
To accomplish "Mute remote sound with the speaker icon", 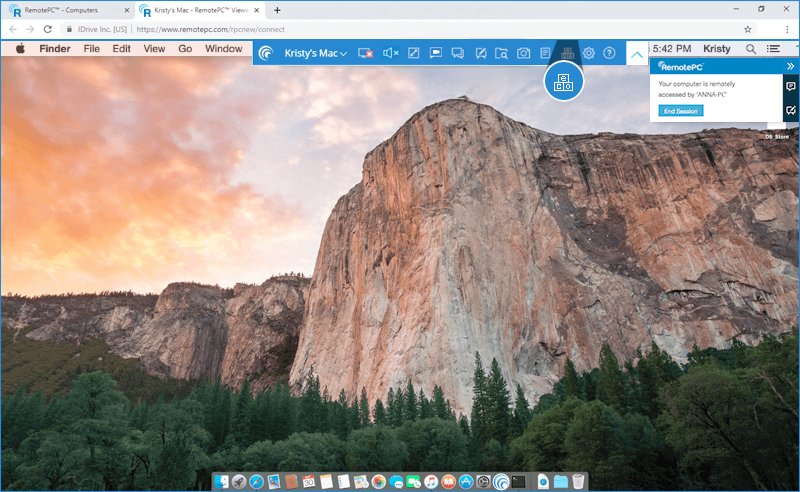I will [x=391, y=53].
